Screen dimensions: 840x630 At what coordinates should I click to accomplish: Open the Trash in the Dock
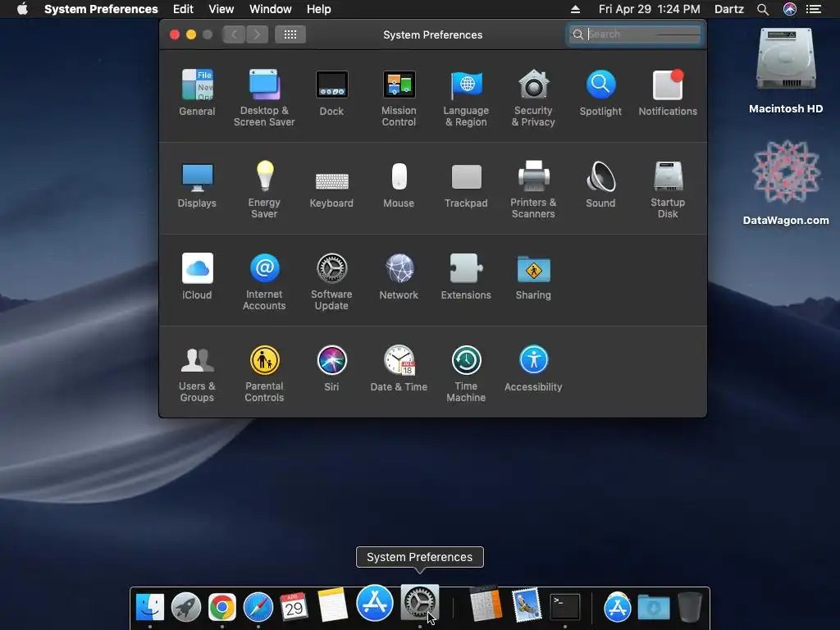pos(690,607)
